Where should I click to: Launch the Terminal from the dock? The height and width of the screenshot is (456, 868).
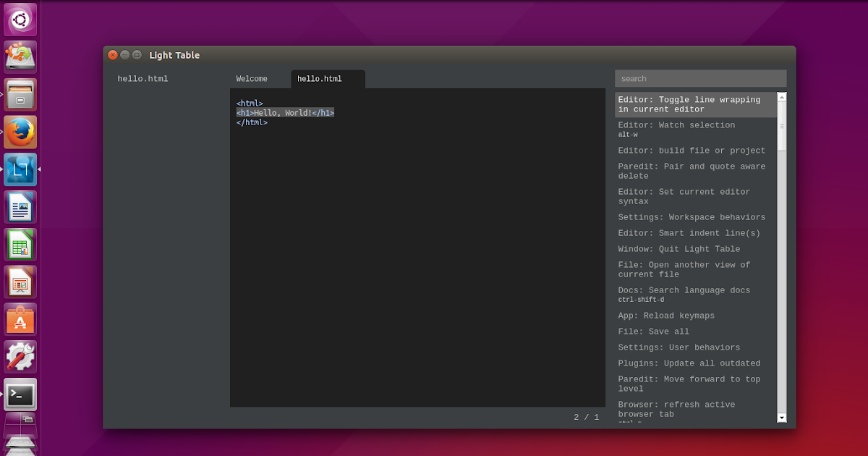[x=20, y=394]
